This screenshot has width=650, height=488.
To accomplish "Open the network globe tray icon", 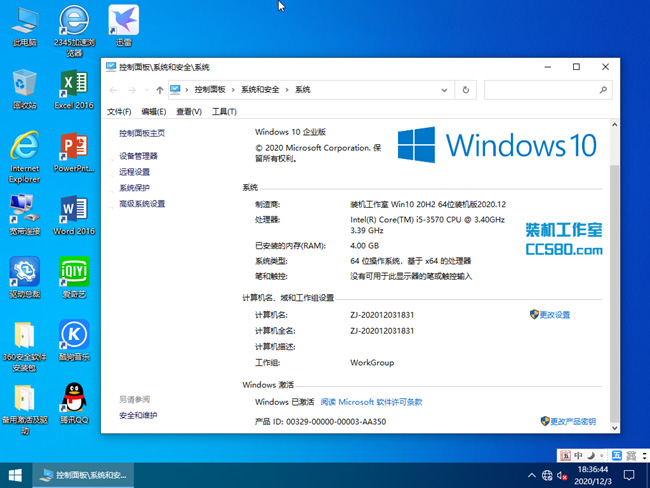I will pos(547,475).
